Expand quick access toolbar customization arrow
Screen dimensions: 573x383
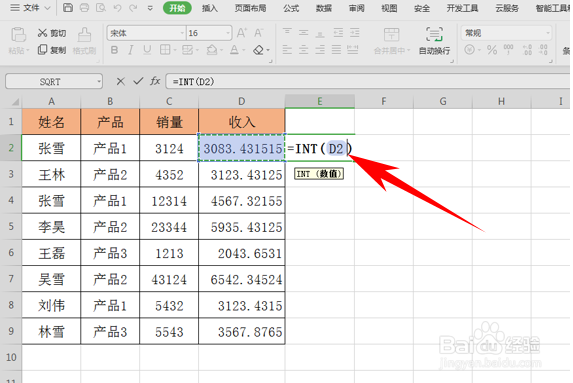click(150, 8)
